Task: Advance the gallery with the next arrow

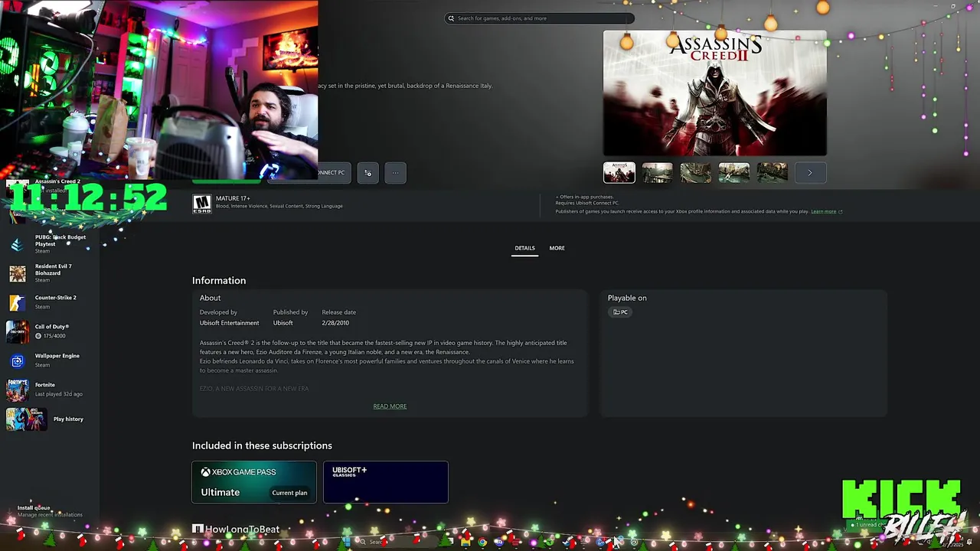Action: click(810, 172)
